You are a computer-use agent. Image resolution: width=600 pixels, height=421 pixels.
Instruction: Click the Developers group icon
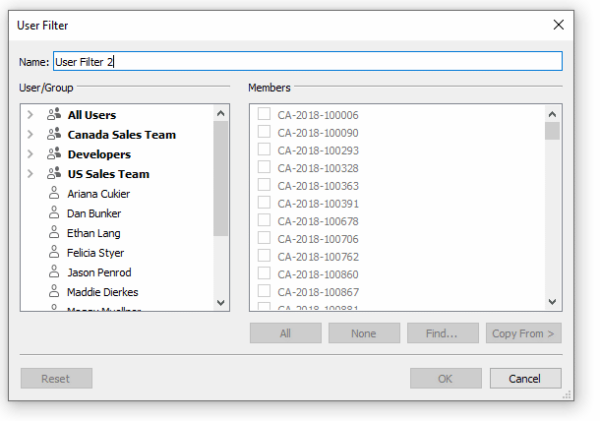[x=54, y=155]
